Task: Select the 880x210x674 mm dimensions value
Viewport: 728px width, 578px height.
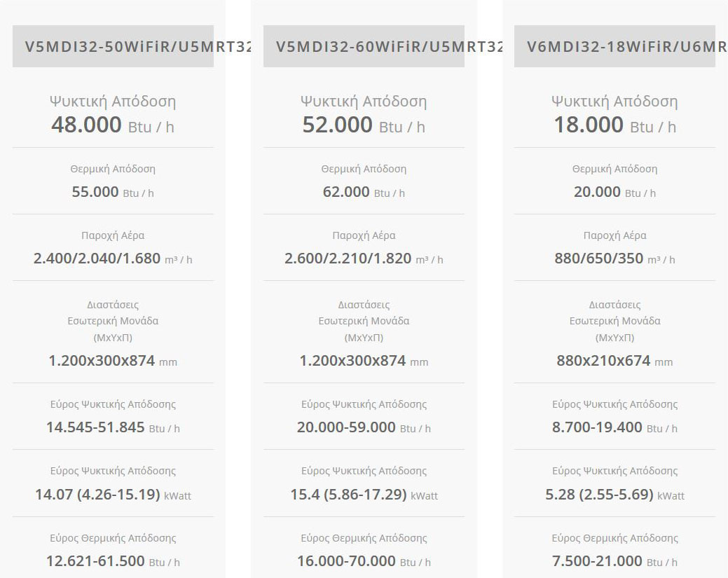Action: tap(614, 361)
